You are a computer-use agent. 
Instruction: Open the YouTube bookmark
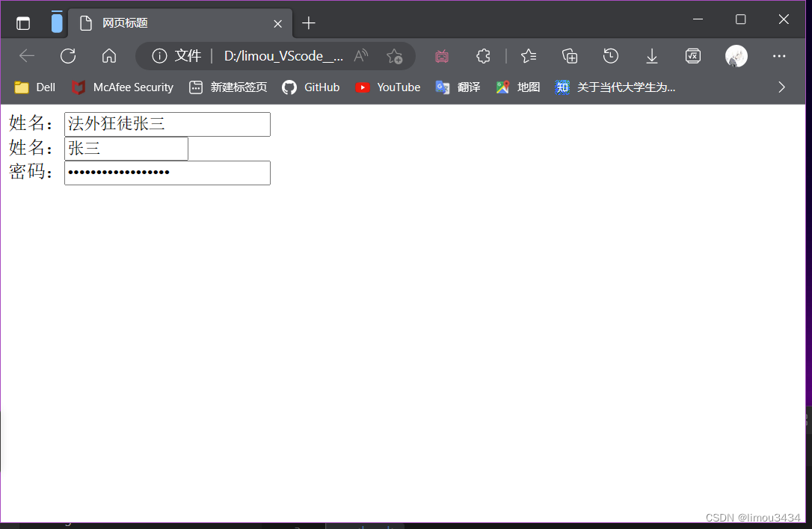coord(388,87)
